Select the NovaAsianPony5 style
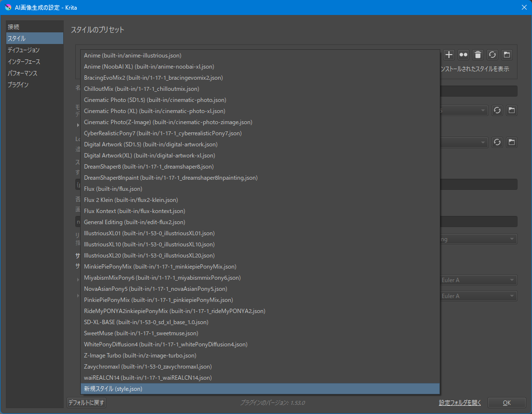 tap(260, 289)
